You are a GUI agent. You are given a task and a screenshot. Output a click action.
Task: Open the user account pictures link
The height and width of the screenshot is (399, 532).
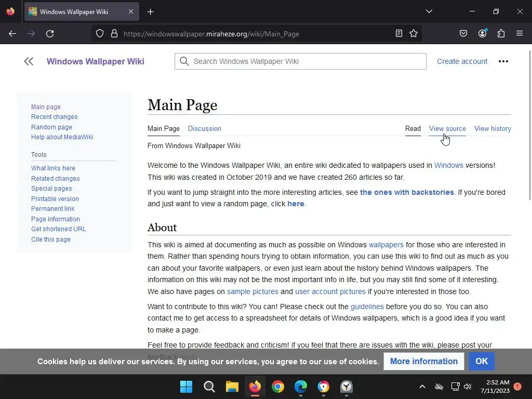(330, 292)
